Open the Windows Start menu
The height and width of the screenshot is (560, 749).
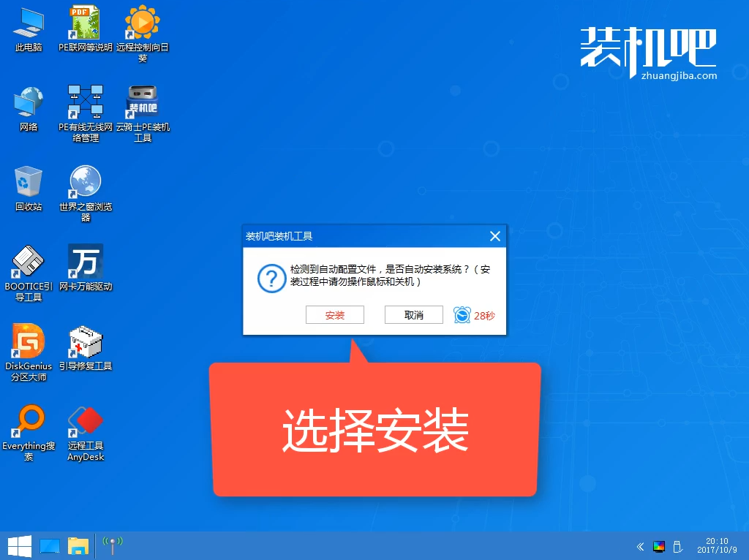click(x=19, y=545)
